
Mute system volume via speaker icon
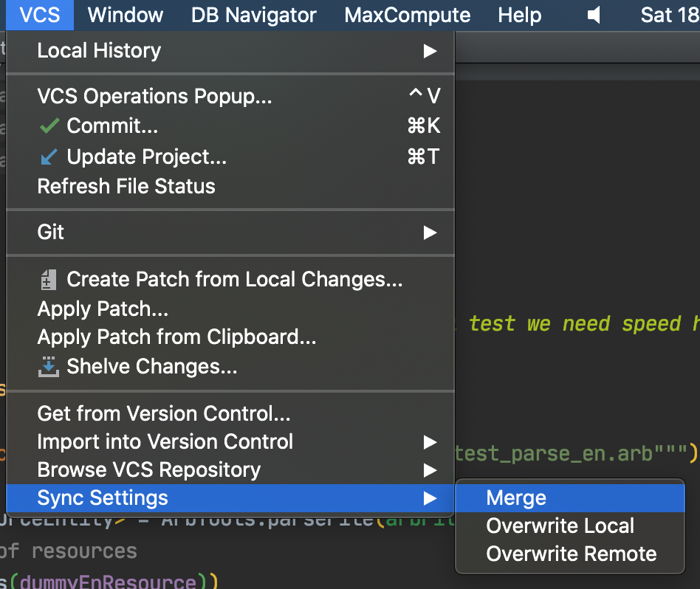tap(593, 14)
